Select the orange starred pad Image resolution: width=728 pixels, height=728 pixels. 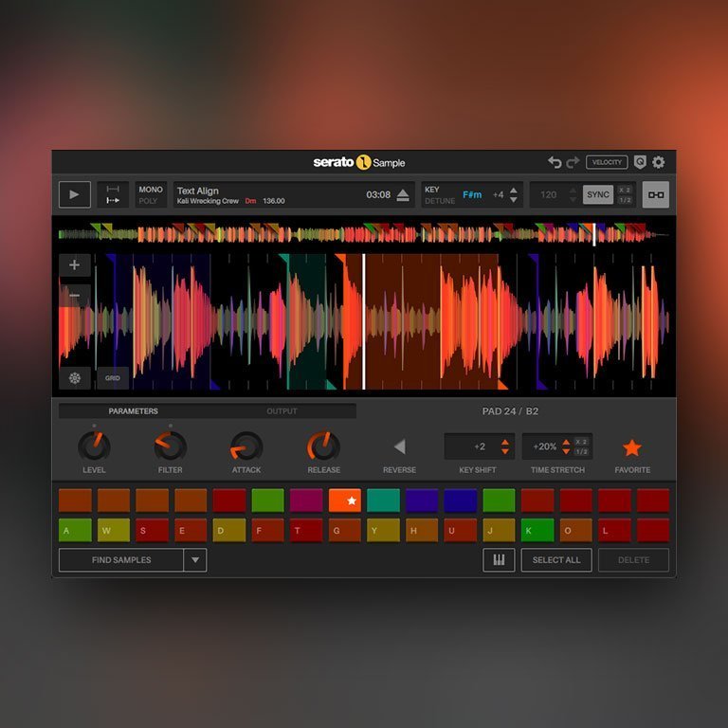(344, 500)
